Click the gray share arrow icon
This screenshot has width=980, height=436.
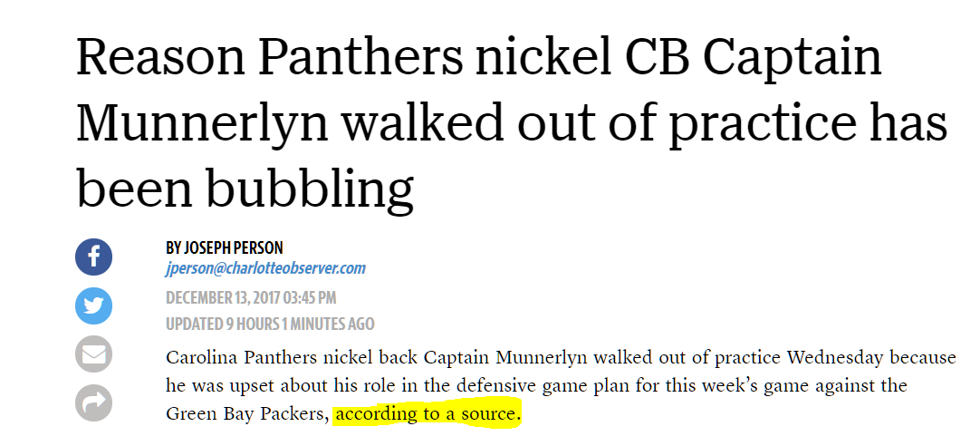[93, 402]
